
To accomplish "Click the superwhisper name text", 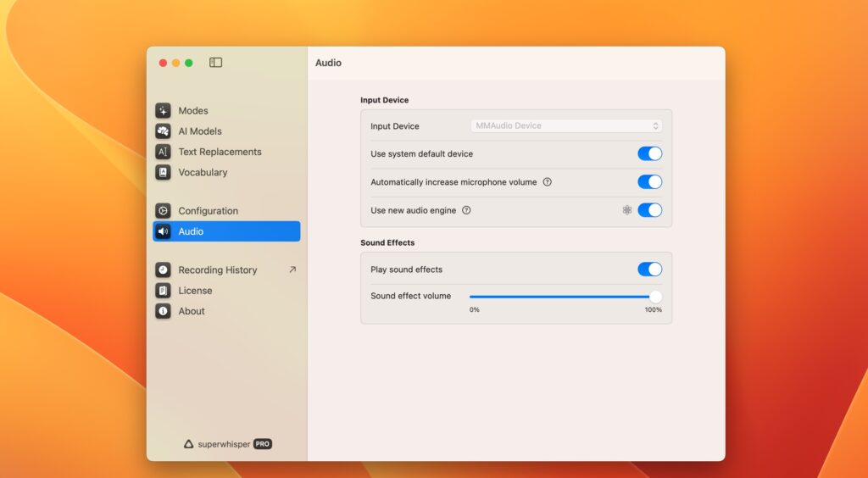I will pos(224,444).
